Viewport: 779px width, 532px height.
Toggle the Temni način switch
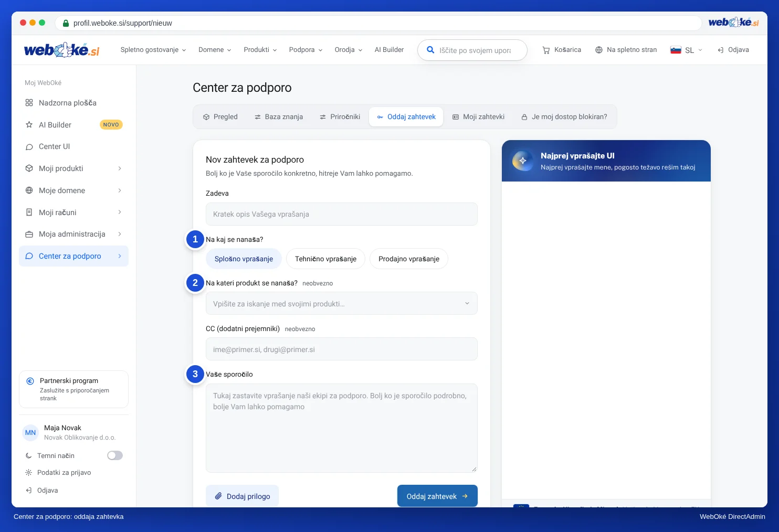coord(115,455)
